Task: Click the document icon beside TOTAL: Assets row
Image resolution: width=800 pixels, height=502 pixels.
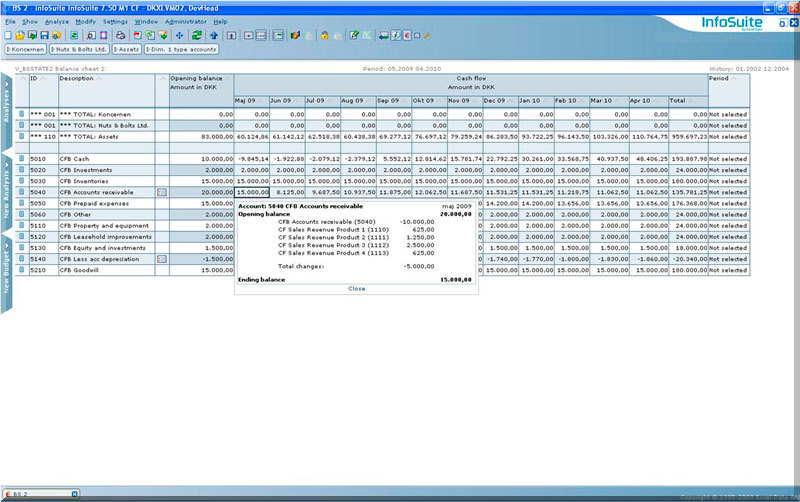Action: point(21,136)
